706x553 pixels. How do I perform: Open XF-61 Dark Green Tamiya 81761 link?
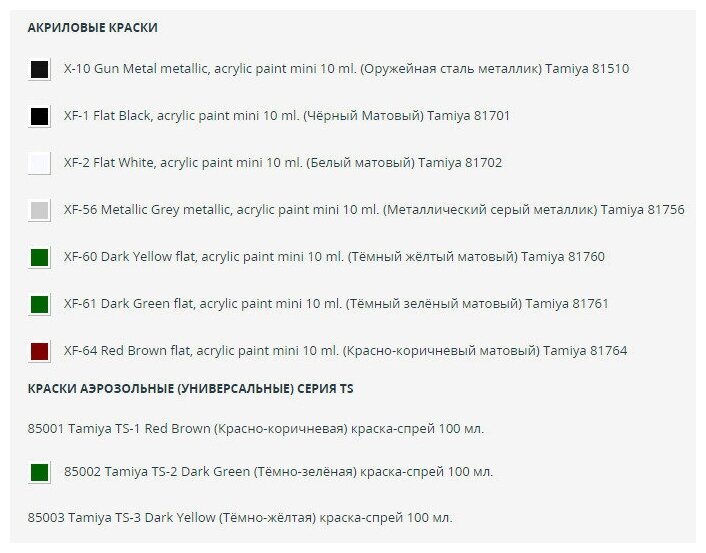(x=336, y=304)
